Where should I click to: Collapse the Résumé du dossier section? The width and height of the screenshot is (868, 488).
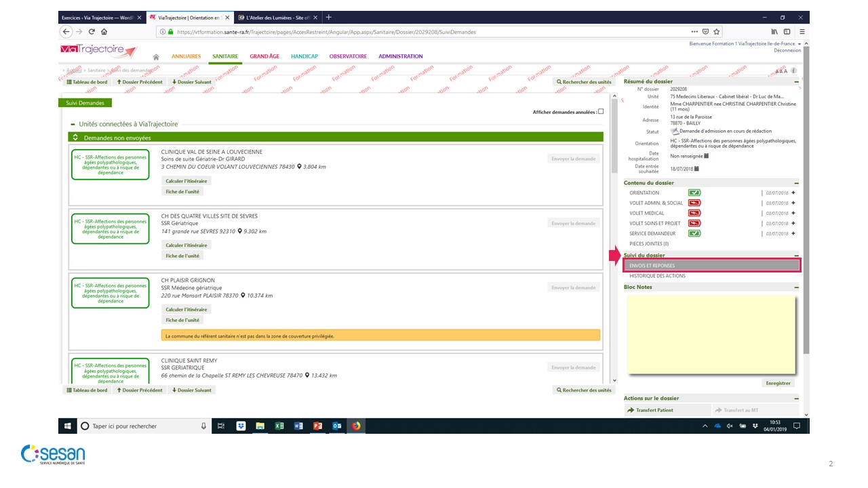[x=797, y=82]
